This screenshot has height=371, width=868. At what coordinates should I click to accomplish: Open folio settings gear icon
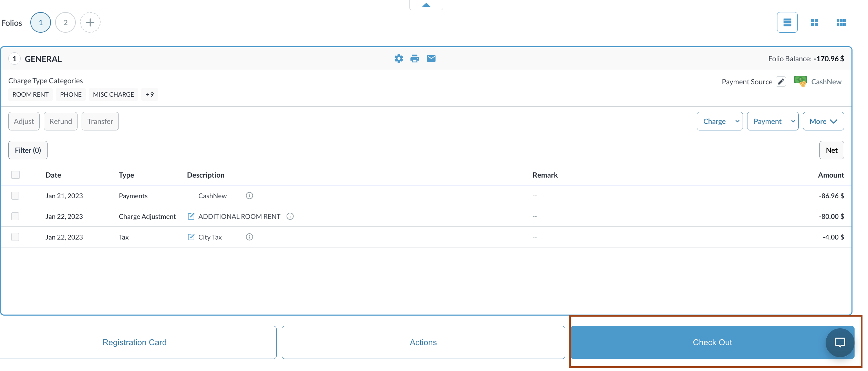tap(399, 59)
